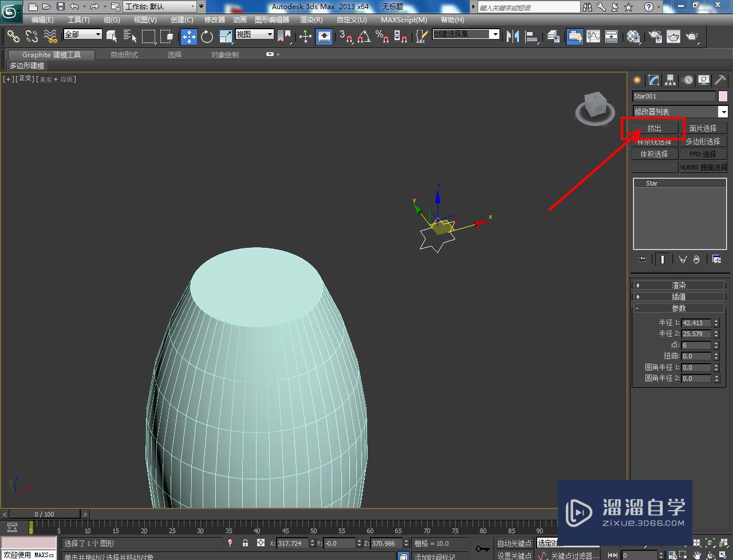
Task: Open the 3ds Max application menu logo
Action: (x=11, y=10)
